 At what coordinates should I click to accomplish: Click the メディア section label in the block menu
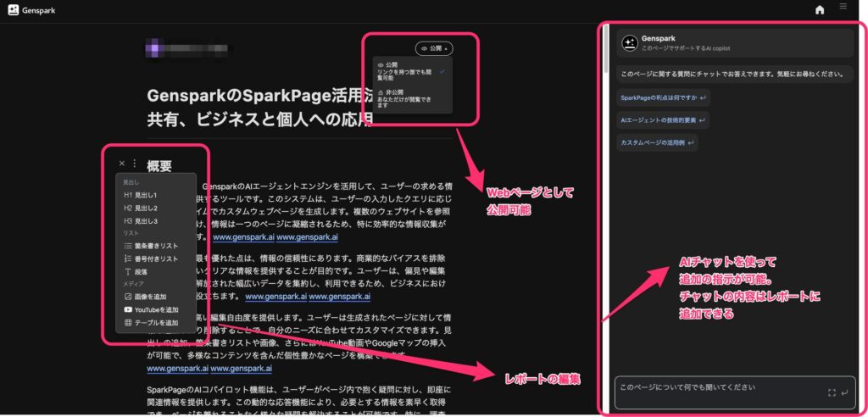point(133,284)
